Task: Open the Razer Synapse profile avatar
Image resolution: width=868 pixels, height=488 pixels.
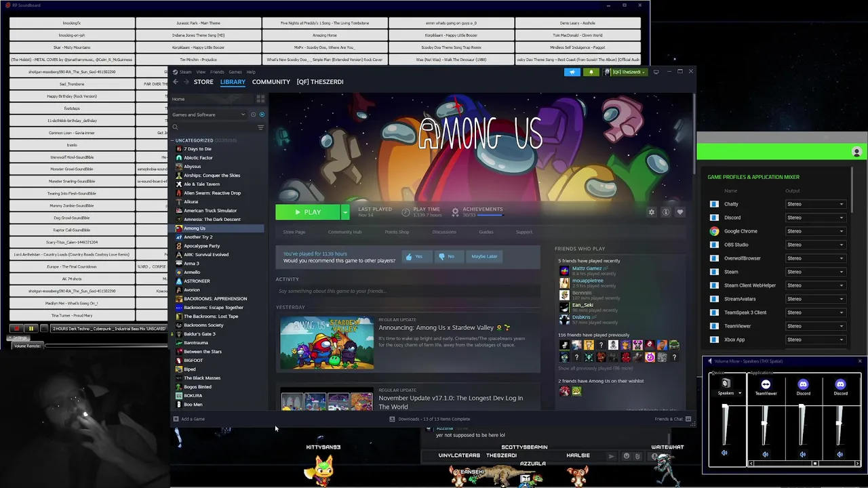Action: (856, 152)
